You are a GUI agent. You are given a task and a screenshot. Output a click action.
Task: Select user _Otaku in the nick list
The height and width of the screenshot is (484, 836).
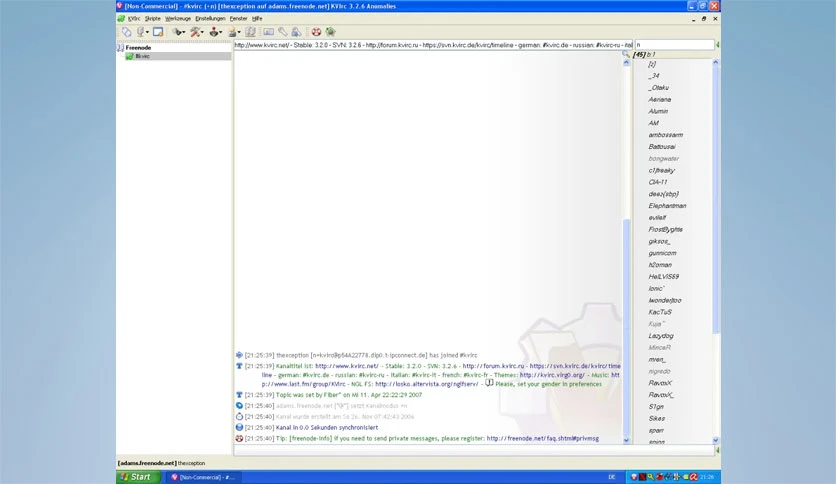[658, 87]
